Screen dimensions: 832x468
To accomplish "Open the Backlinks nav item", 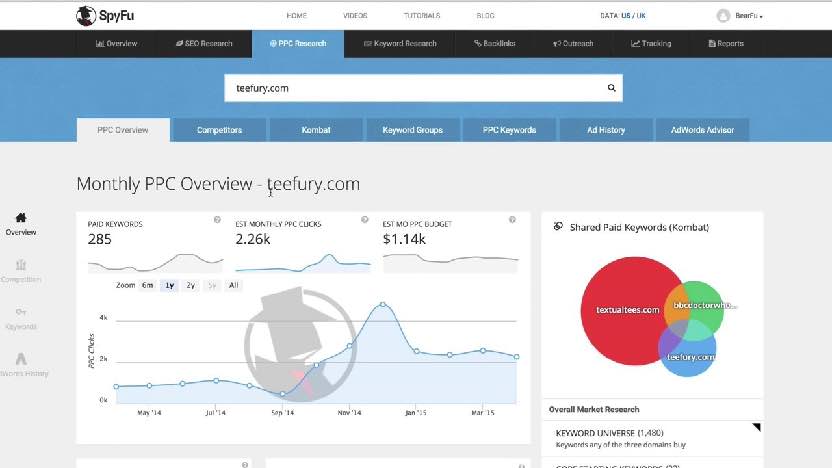I will point(495,44).
